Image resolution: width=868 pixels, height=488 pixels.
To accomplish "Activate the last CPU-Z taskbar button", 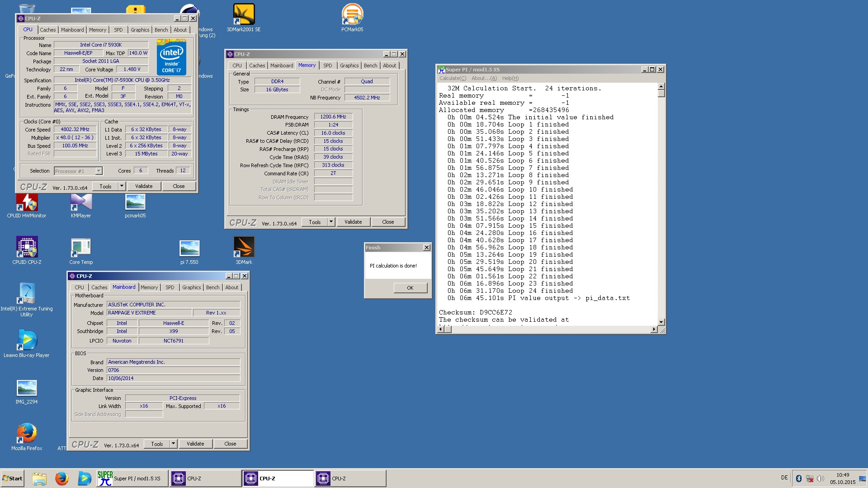I will 350,479.
